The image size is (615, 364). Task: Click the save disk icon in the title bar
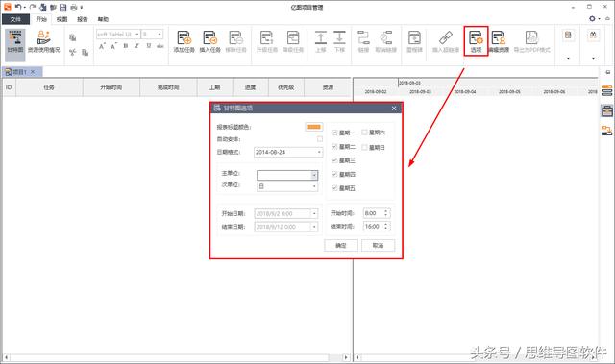62,7
